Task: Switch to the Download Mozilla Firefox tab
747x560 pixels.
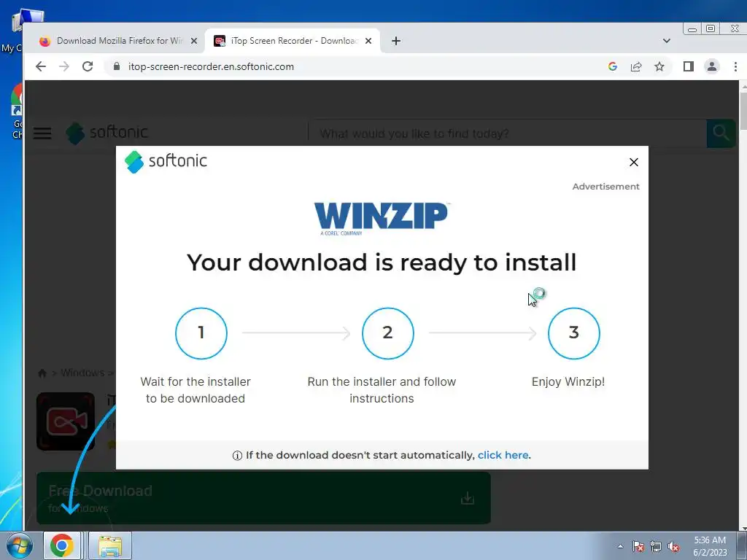Action: [x=119, y=41]
